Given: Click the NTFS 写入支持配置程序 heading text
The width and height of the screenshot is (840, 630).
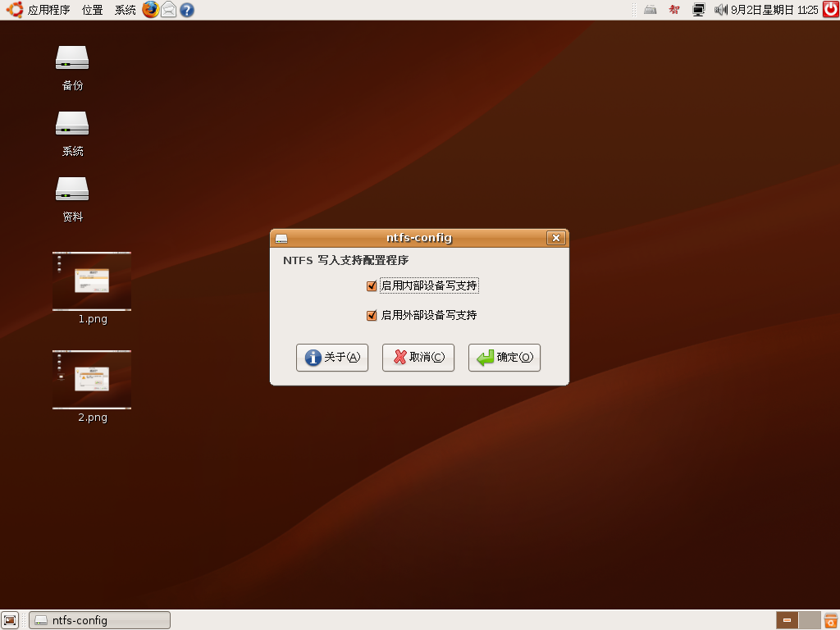Looking at the screenshot, I should 345,260.
